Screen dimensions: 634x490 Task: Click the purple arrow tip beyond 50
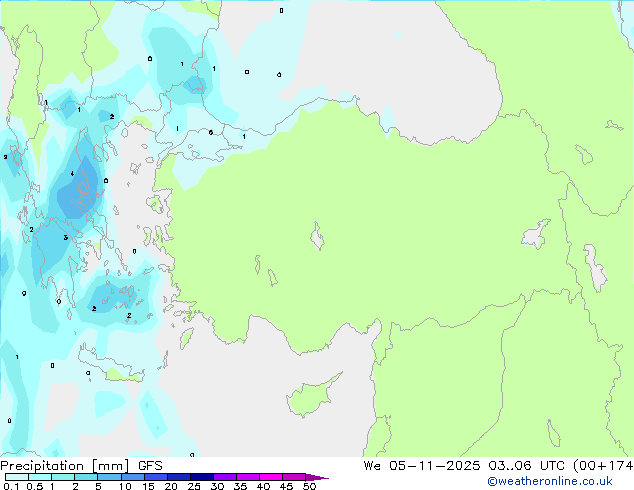click(317, 477)
